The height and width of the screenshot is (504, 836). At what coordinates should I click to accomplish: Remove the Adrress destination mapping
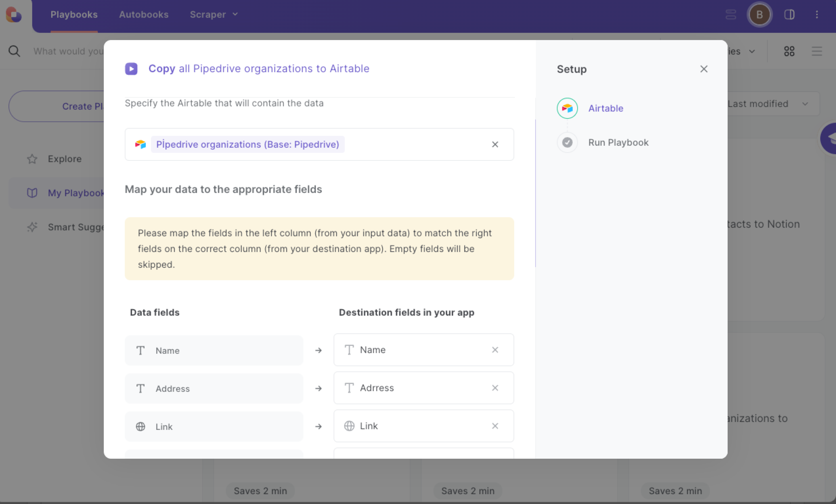coord(495,388)
